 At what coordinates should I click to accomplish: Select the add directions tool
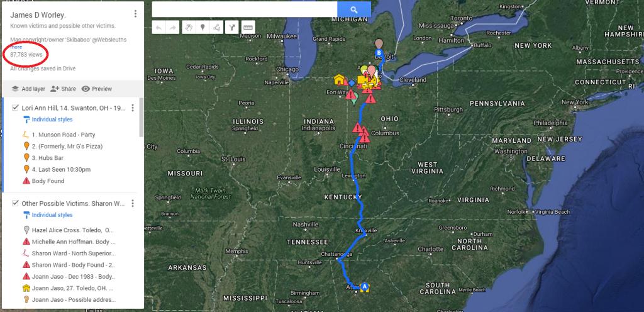pos(232,28)
